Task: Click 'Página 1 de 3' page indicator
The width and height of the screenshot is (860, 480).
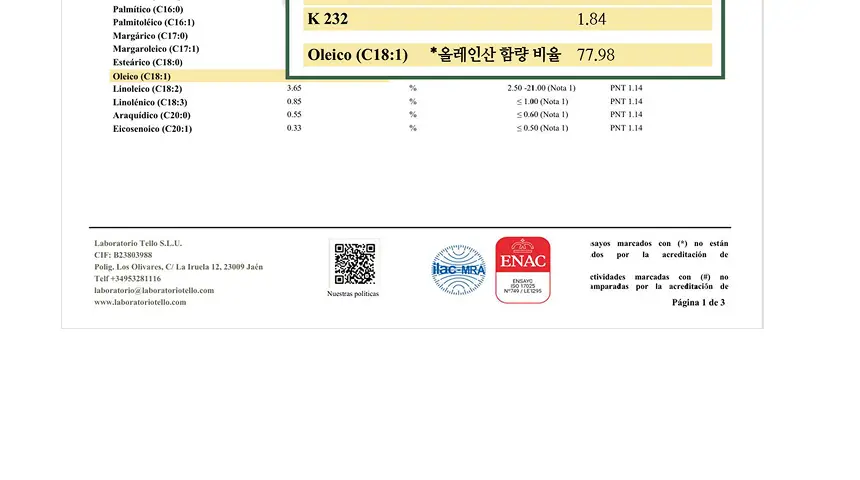Action: click(698, 302)
